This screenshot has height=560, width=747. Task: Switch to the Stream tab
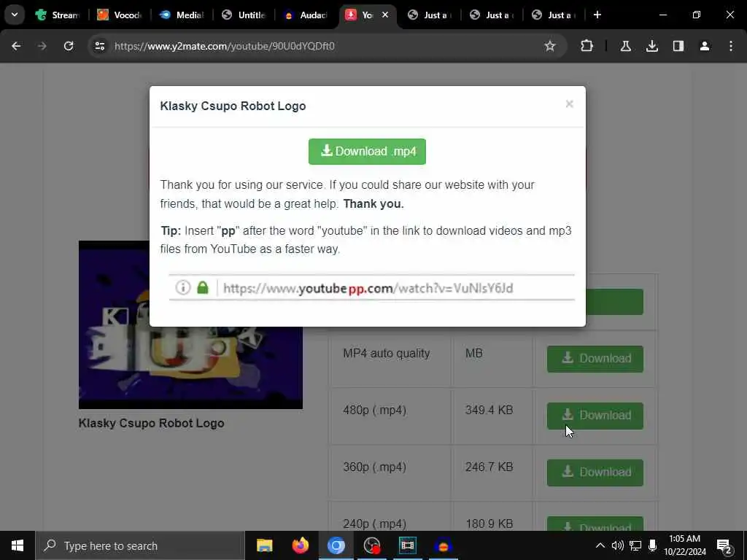57,15
